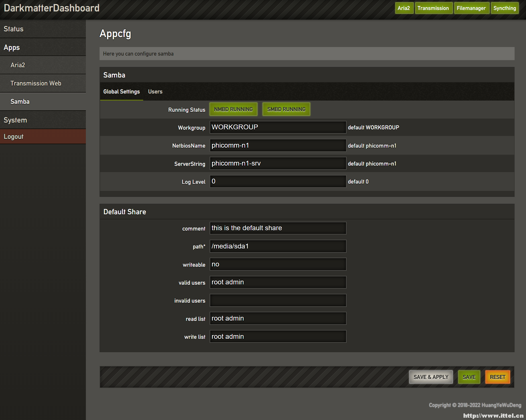Select Samba in the sidebar

coord(43,101)
